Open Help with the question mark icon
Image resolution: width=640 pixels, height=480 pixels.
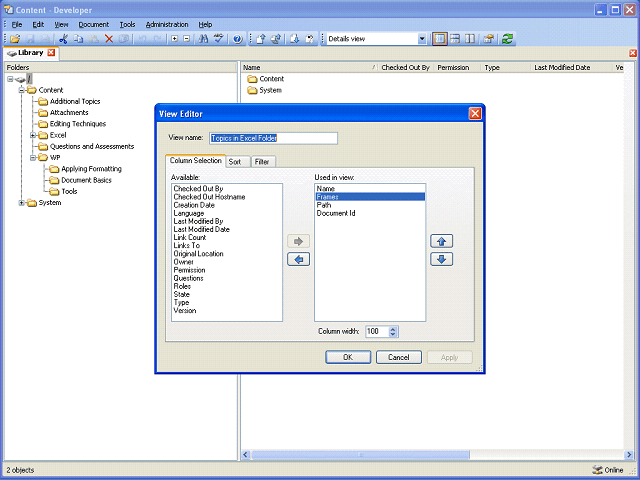[237, 39]
